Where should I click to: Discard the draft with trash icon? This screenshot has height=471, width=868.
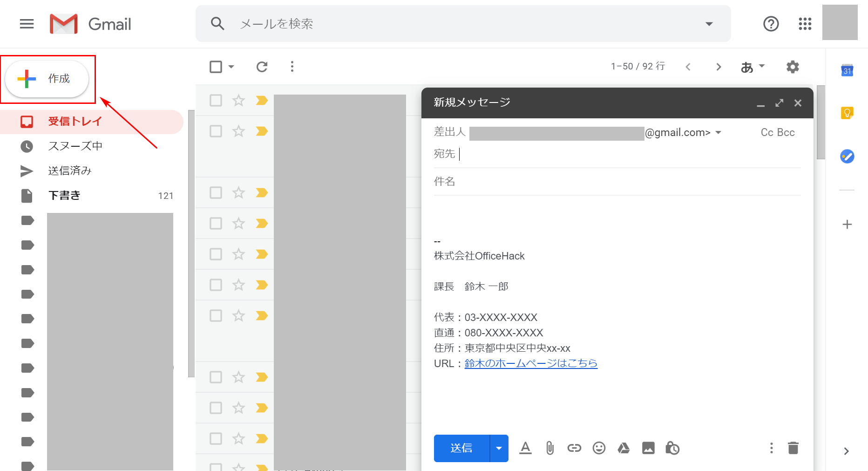click(793, 448)
